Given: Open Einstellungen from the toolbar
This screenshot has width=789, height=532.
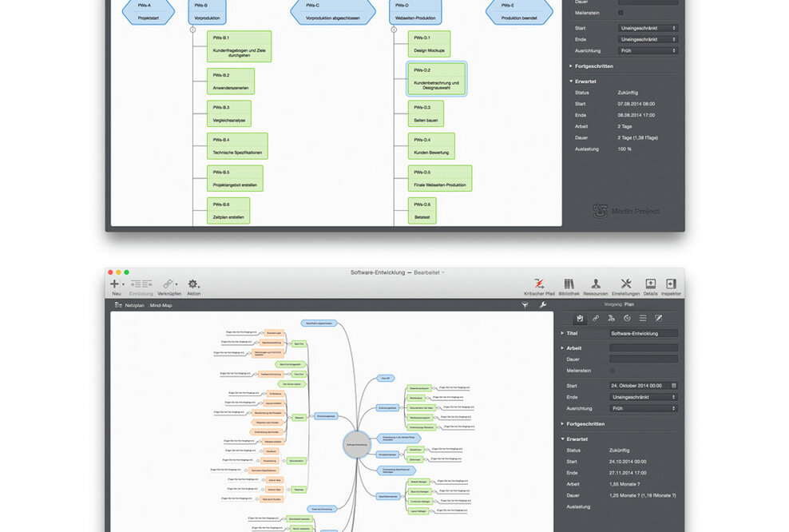Looking at the screenshot, I should tap(626, 285).
